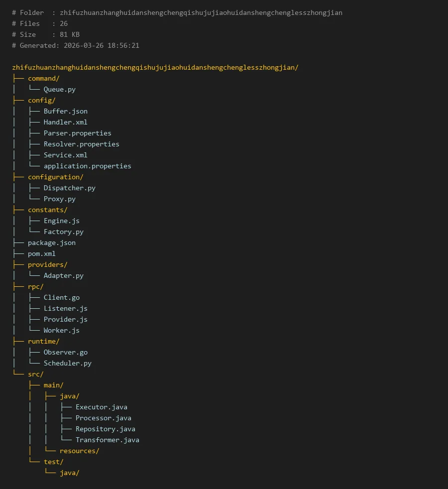Open Repository.java file

tap(105, 429)
